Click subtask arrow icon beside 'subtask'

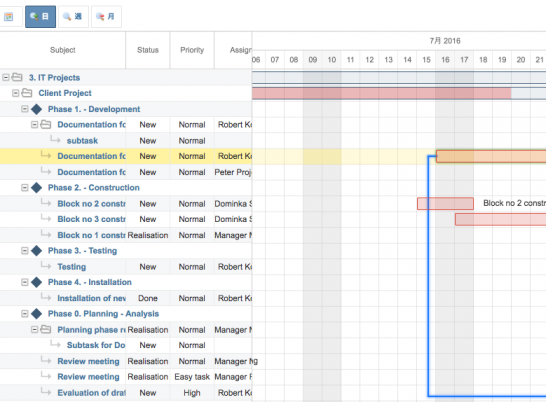pyautogui.click(x=55, y=140)
